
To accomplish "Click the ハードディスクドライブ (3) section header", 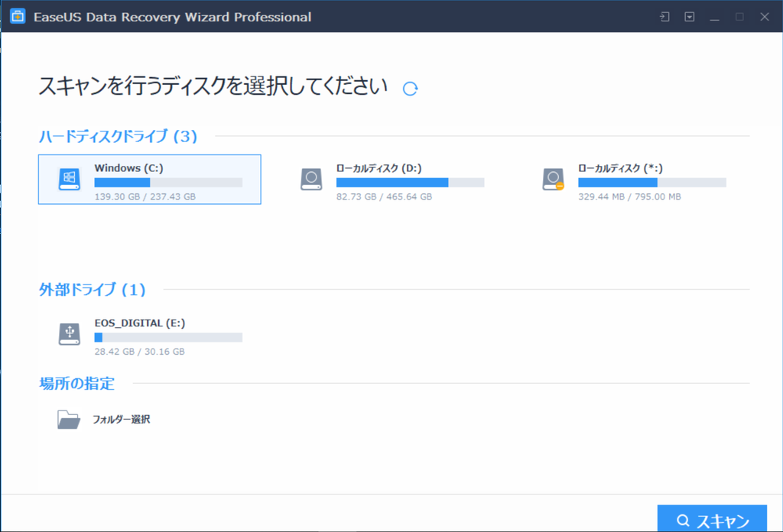I will click(x=119, y=136).
